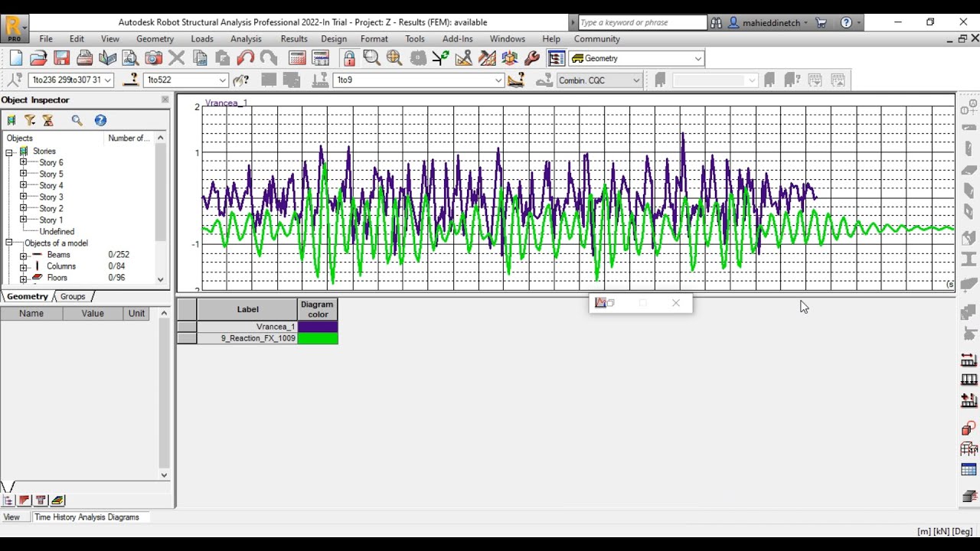
Task: Open the Analysis menu
Action: (246, 39)
